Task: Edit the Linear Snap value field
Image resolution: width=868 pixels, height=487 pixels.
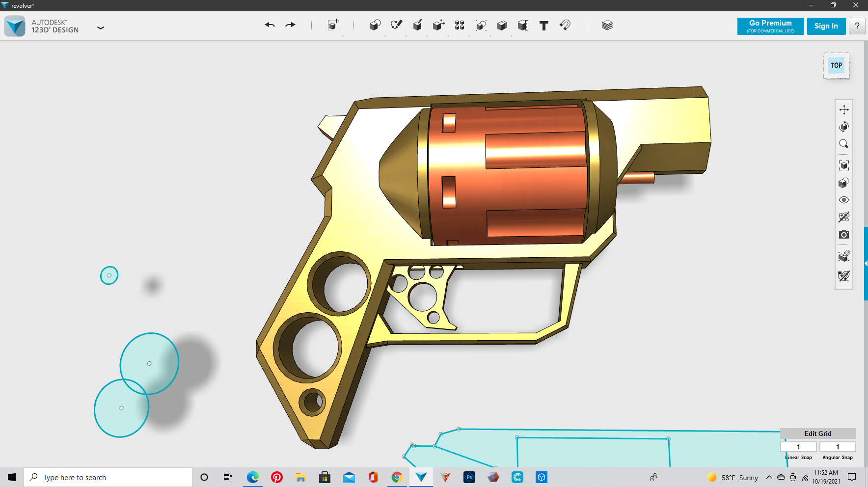Action: pyautogui.click(x=798, y=446)
